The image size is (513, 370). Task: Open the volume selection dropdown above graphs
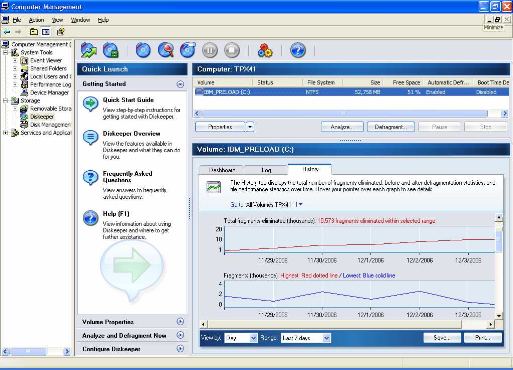(300, 204)
